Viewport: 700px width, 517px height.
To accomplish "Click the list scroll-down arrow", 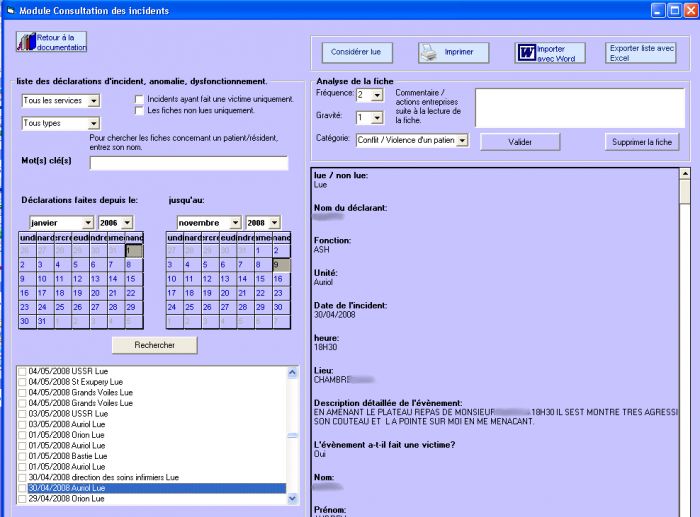I will click(292, 498).
